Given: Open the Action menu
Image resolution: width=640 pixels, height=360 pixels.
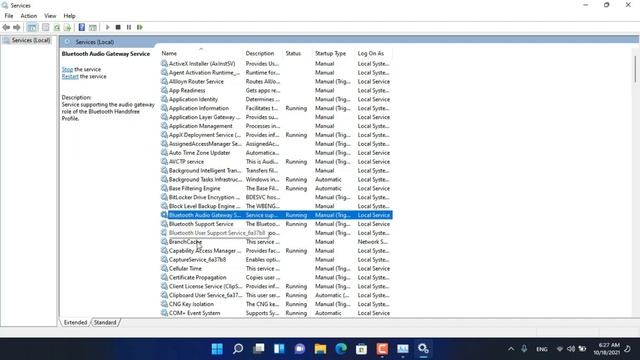Looking at the screenshot, I should (29, 16).
